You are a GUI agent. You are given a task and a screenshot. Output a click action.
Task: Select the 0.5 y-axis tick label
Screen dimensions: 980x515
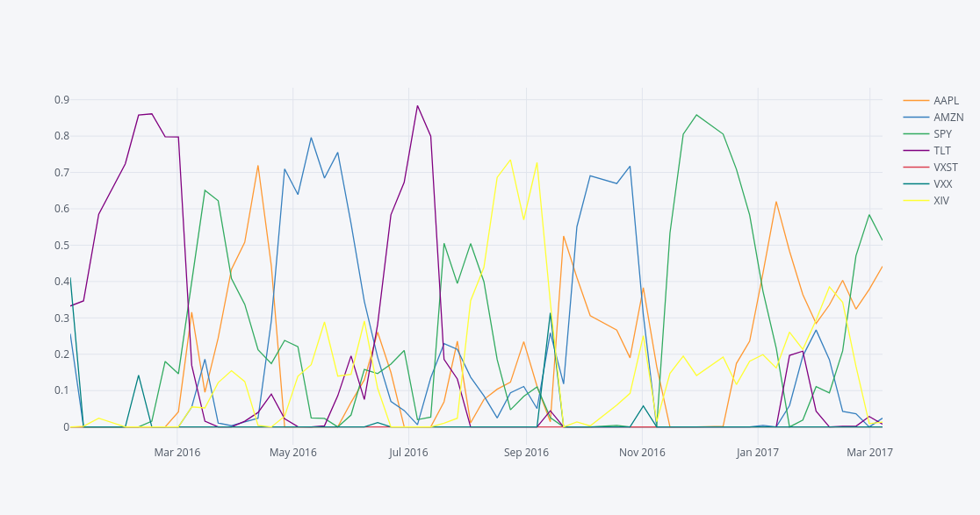click(61, 245)
